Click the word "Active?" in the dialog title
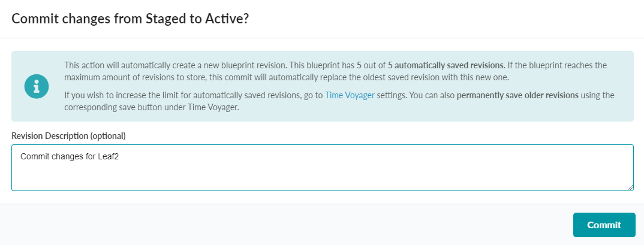 227,19
